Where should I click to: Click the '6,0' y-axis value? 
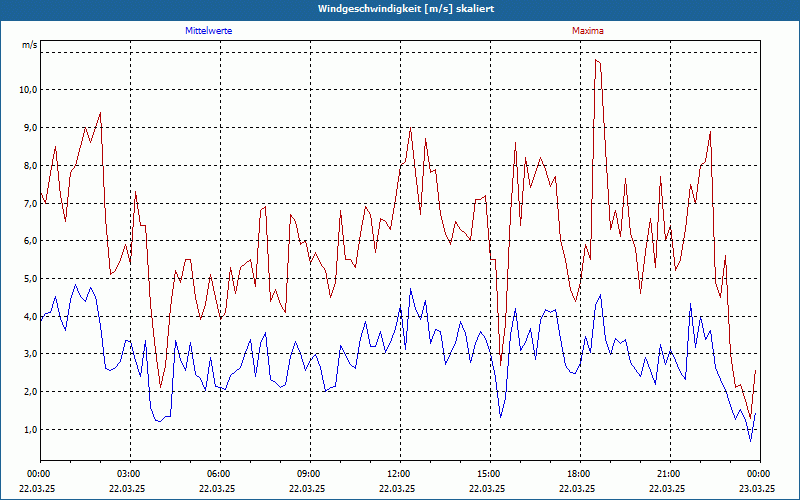coord(30,241)
